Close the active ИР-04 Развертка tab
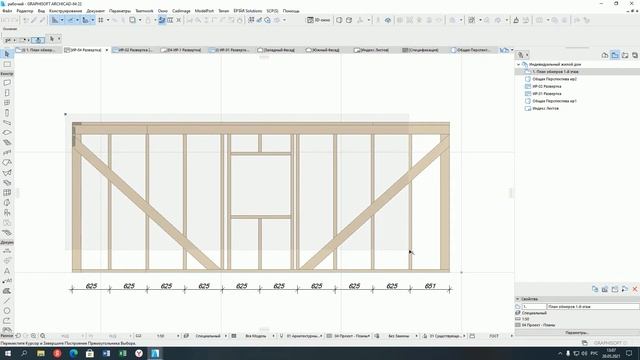 tap(107, 50)
